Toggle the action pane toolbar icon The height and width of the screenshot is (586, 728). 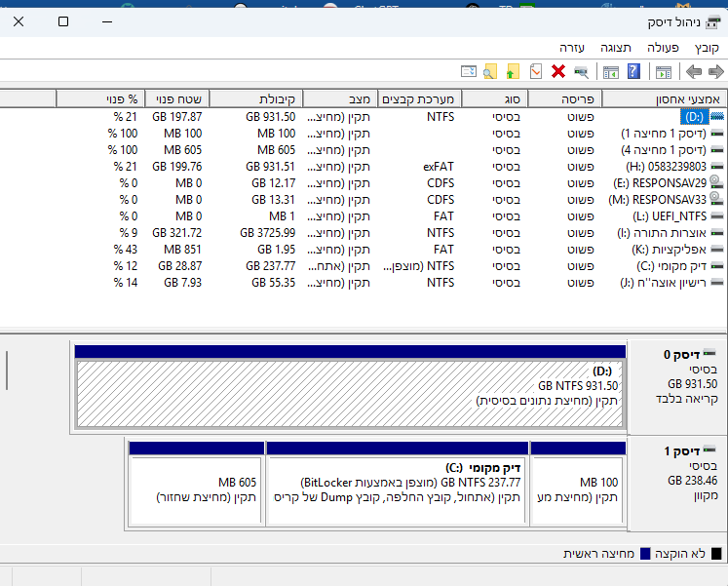tap(610, 72)
